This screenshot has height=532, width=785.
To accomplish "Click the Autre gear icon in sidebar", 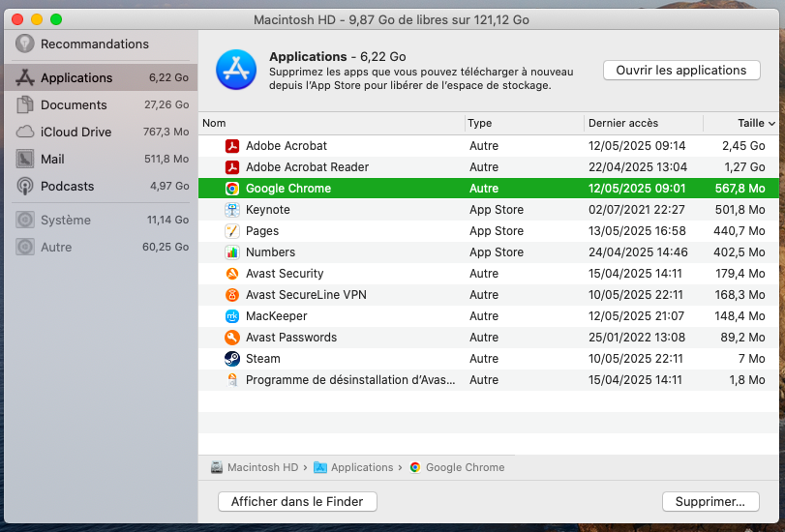I will [x=24, y=247].
